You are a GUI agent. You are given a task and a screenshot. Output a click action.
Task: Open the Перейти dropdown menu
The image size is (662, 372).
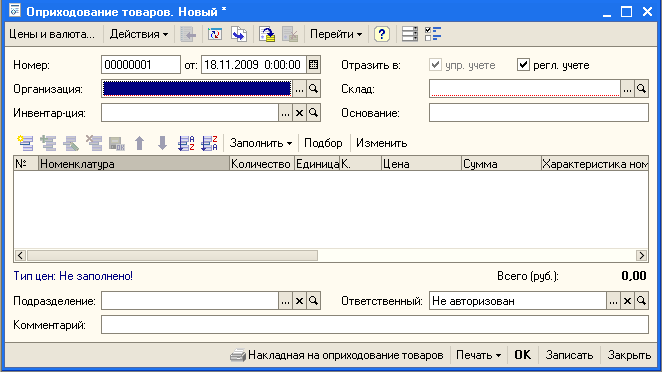tap(336, 34)
